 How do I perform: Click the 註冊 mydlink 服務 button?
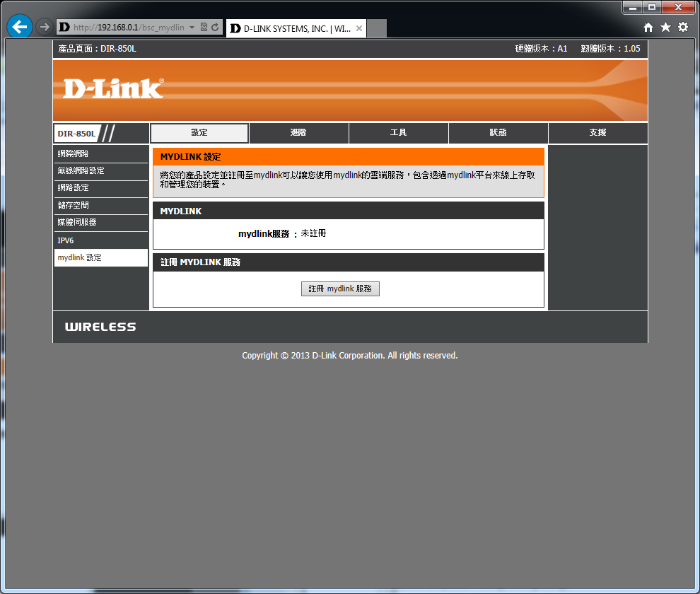(x=340, y=289)
